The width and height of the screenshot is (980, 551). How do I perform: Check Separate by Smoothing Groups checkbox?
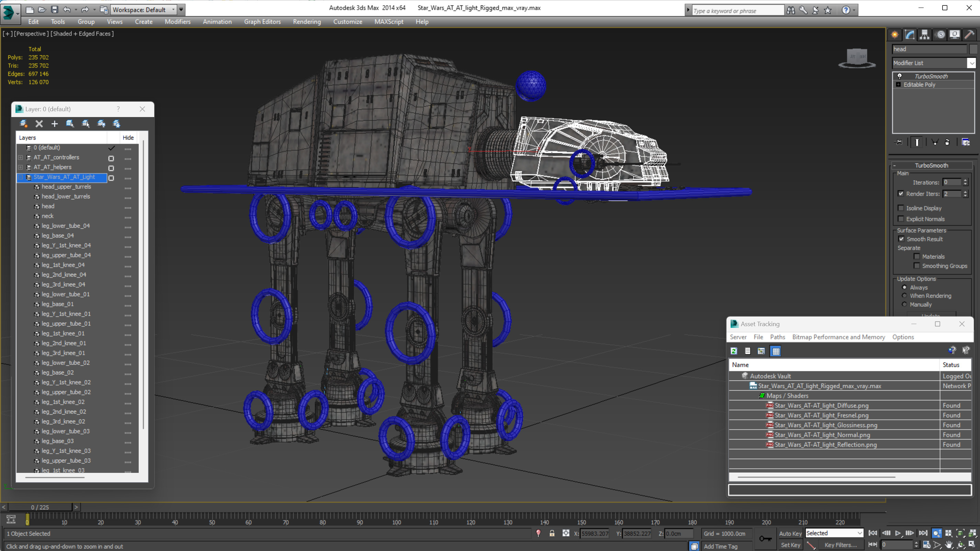tap(917, 265)
